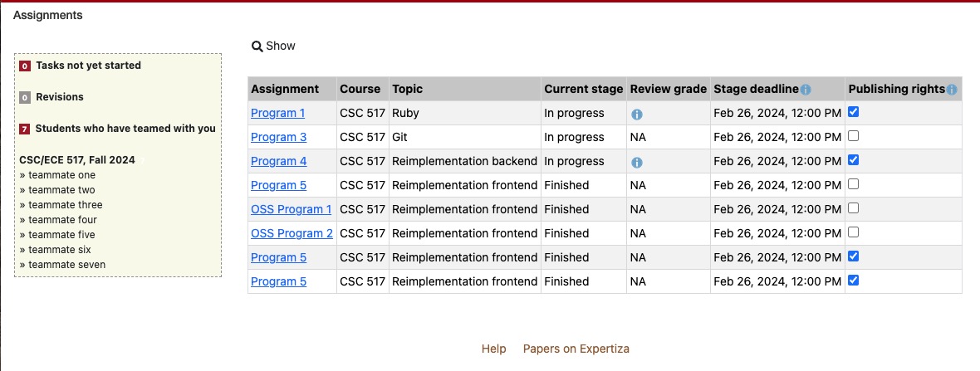Open the Program 1 assignment link
The image size is (980, 371).
click(278, 113)
